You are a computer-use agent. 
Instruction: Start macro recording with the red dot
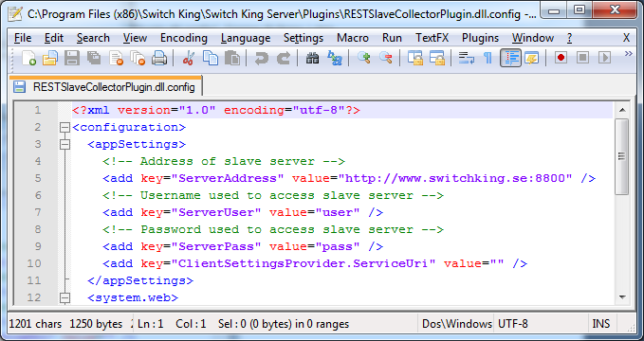coord(561,58)
